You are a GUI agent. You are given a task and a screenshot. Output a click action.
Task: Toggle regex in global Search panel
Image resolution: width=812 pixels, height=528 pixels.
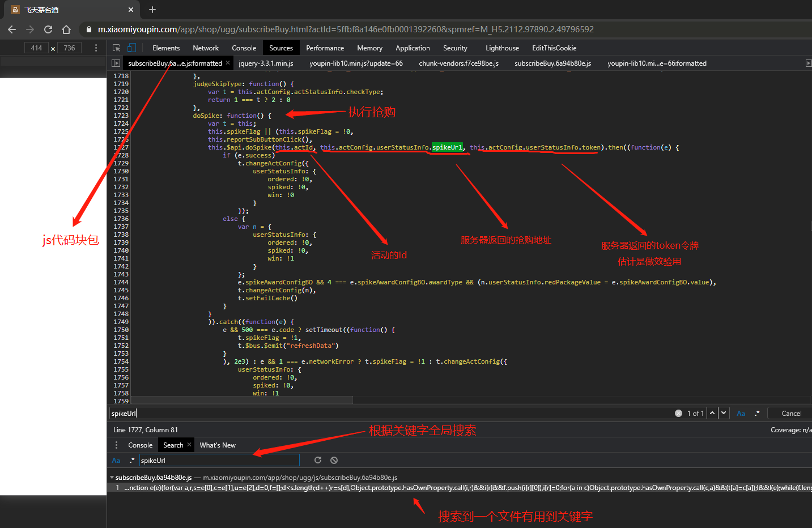tap(132, 461)
